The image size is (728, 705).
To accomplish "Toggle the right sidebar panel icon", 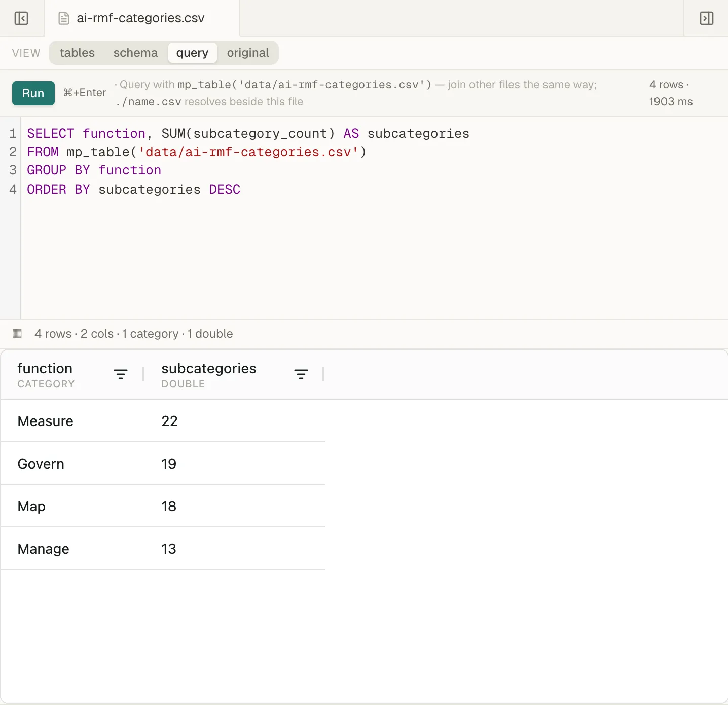I will [x=706, y=18].
